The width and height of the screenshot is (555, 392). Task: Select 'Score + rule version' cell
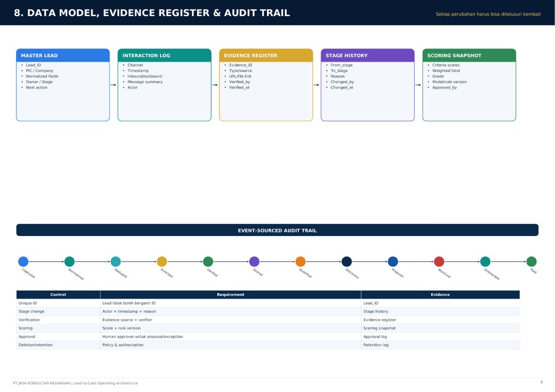click(230, 328)
